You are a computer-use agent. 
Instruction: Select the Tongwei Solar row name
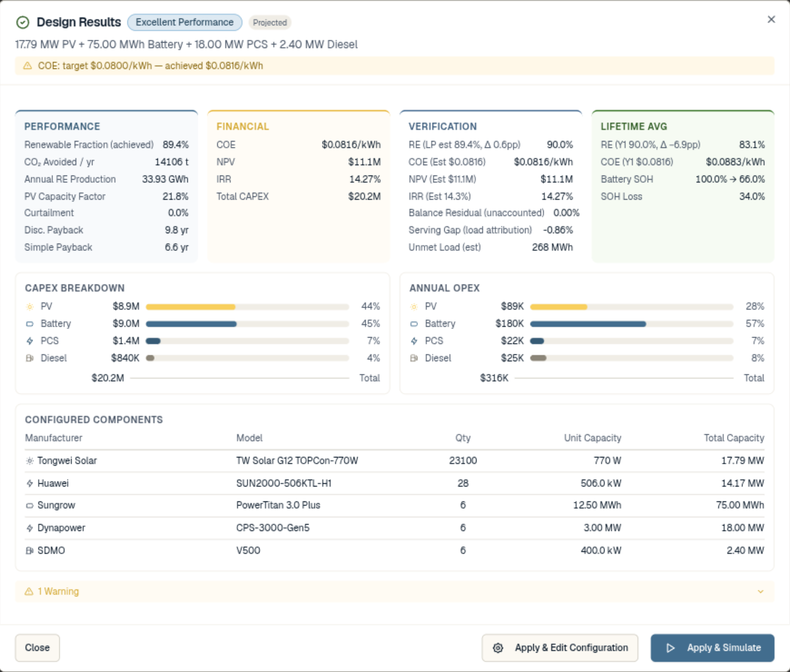(x=67, y=461)
